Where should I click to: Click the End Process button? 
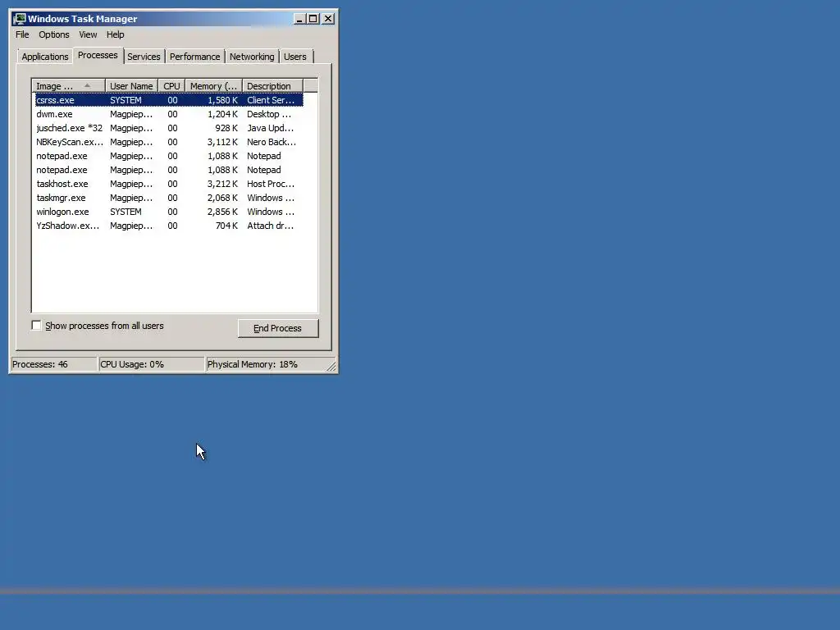278,328
